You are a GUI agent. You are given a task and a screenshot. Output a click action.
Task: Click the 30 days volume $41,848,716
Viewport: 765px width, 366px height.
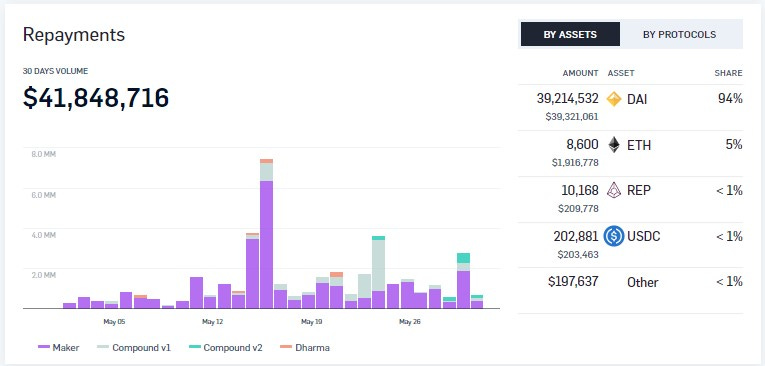pyautogui.click(x=96, y=98)
